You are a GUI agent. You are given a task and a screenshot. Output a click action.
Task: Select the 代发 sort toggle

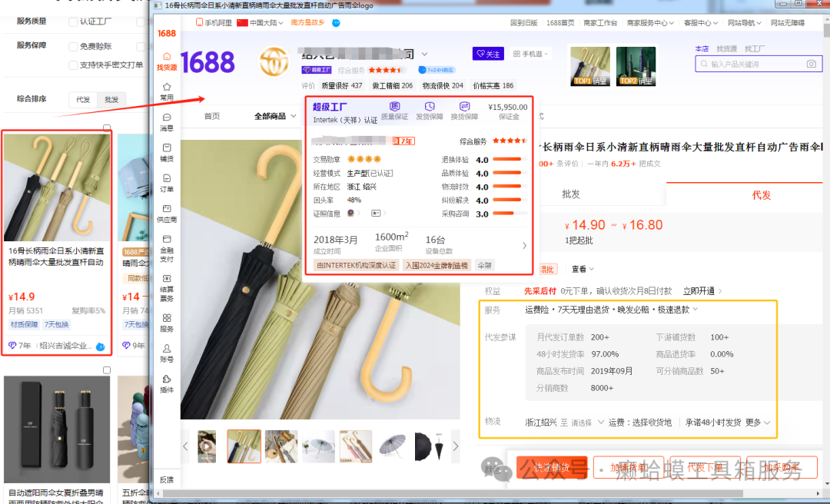click(x=83, y=100)
